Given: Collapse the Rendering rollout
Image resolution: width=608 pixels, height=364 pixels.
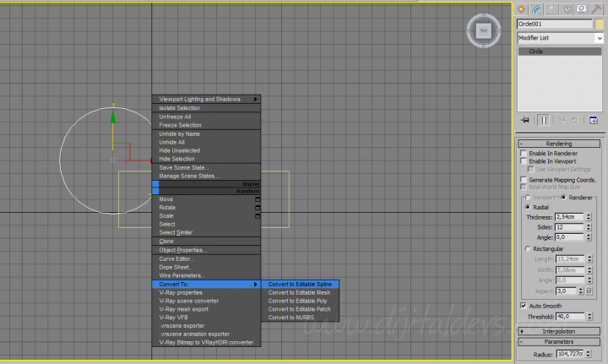Looking at the screenshot, I should tap(561, 144).
